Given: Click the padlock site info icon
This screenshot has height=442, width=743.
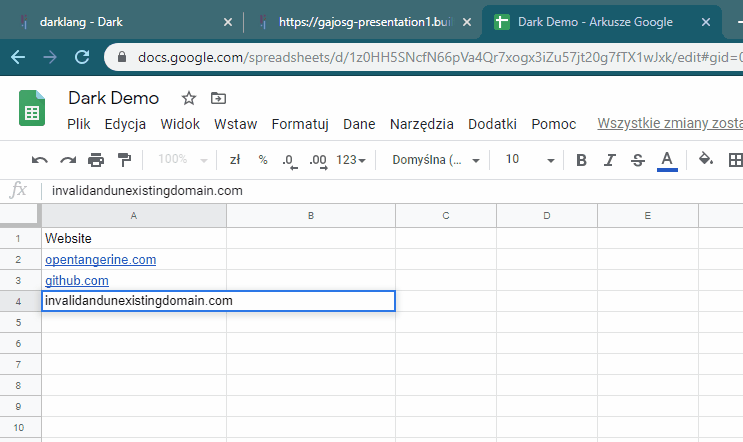Looking at the screenshot, I should pyautogui.click(x=122, y=57).
